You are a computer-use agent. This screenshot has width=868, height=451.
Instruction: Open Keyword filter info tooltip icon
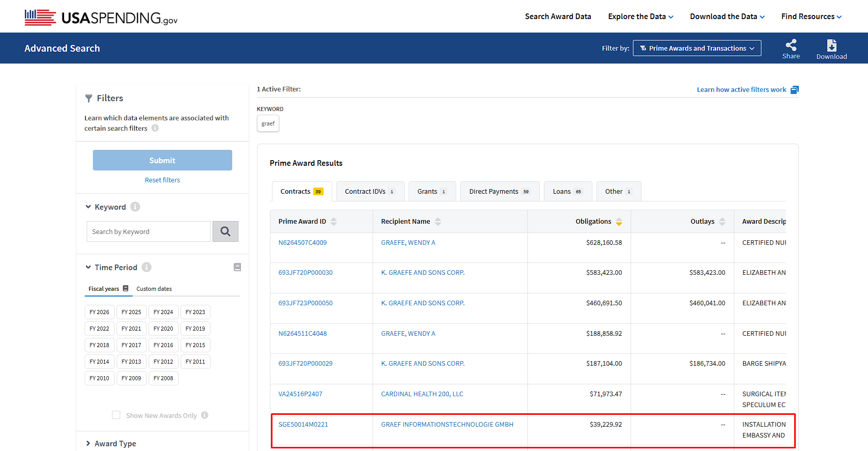(135, 207)
